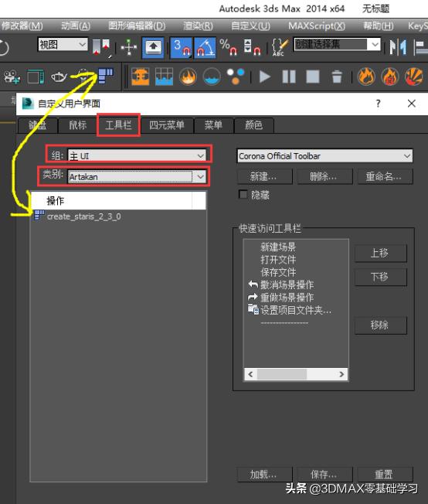Switch to the 鼠标 tab
Screen dimensions: 428x504
(x=78, y=125)
